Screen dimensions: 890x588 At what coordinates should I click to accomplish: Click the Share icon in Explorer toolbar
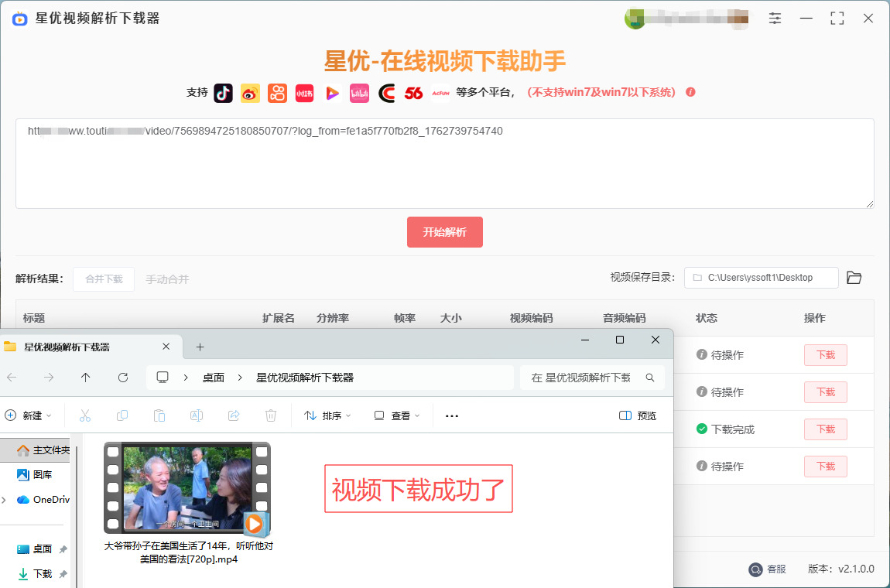(234, 416)
